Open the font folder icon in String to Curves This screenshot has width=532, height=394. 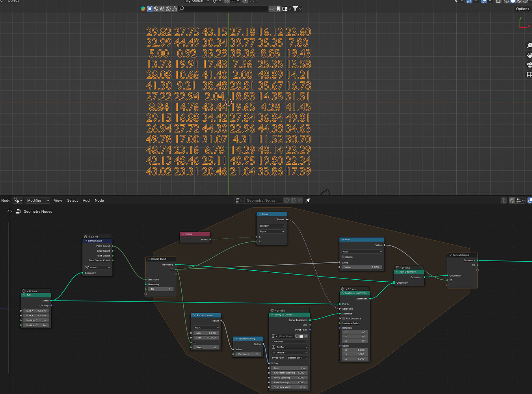[301, 336]
